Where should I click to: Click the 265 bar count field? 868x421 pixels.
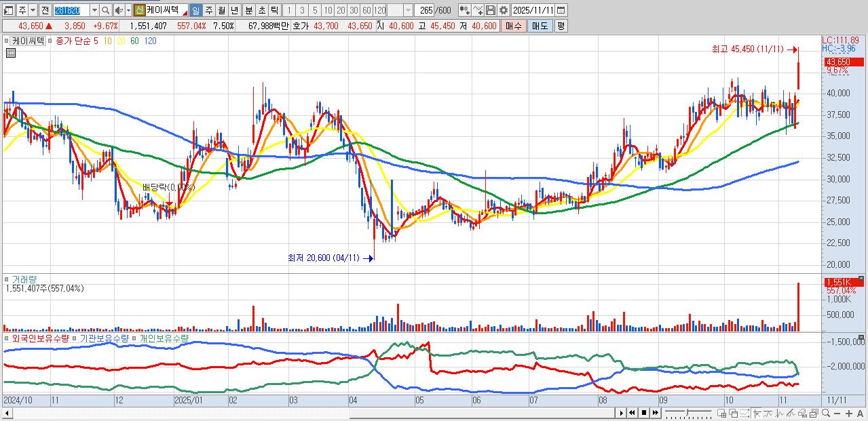tap(425, 10)
